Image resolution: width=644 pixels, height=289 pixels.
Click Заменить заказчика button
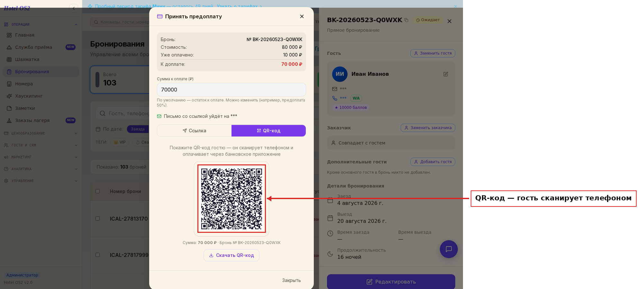point(428,128)
